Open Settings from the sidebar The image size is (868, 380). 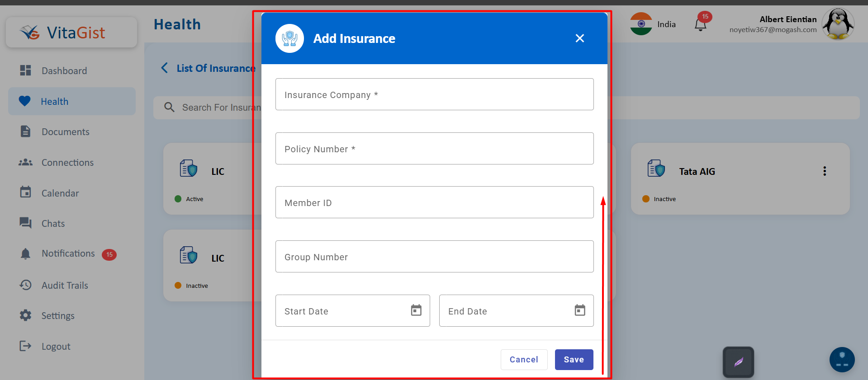pyautogui.click(x=58, y=316)
